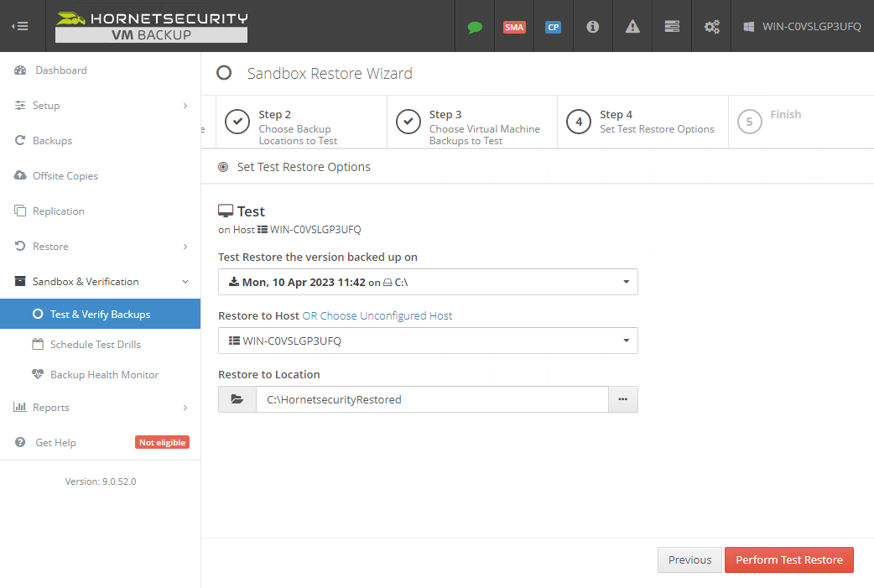Screen dimensions: 874x588
Task: Select Schedule Test Drills in the sidebar
Action: pos(95,344)
